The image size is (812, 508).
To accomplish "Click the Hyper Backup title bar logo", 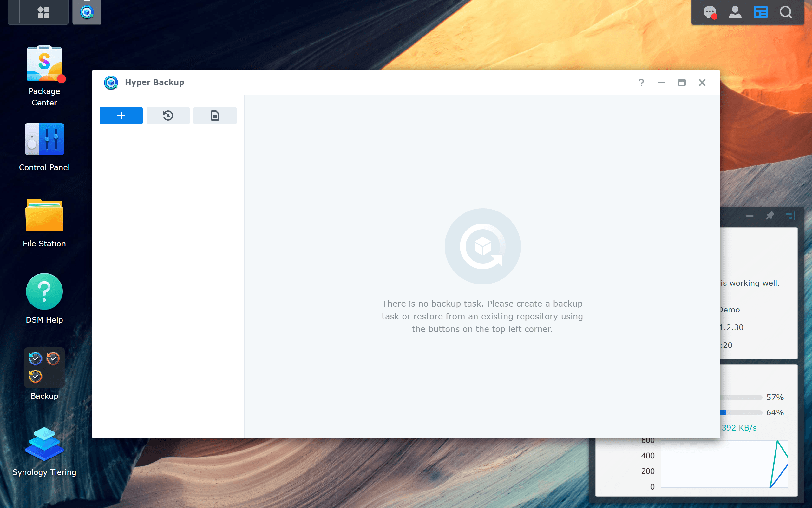I will [x=111, y=82].
